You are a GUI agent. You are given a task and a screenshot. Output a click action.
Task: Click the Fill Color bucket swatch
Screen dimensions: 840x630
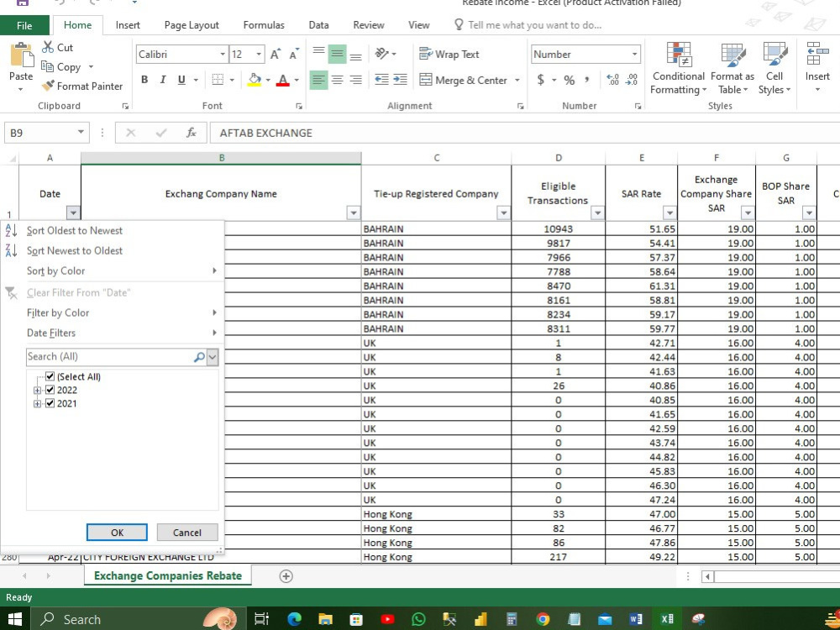click(x=255, y=80)
